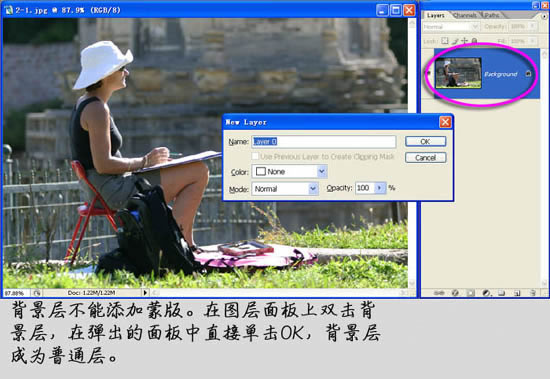Click Add layer mask icon
Image resolution: width=550 pixels, height=379 pixels.
coord(471,293)
